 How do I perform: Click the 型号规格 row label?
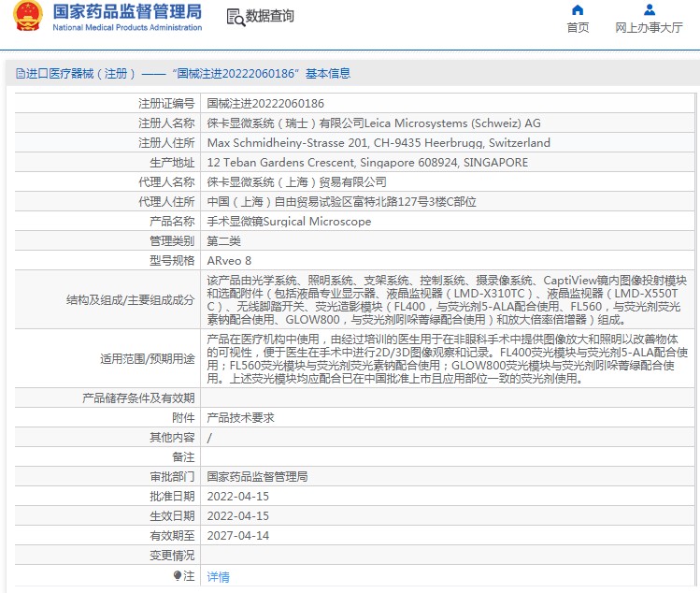click(x=172, y=261)
